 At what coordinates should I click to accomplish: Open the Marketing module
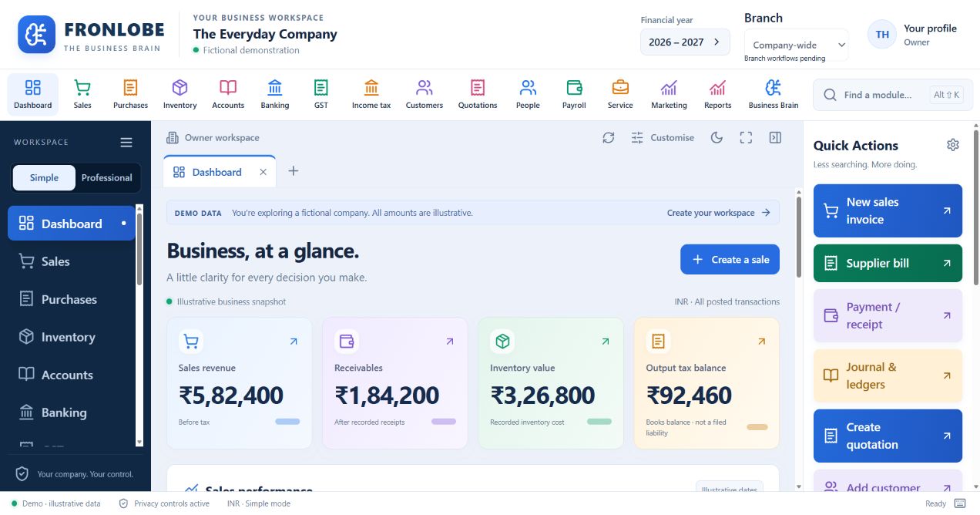(x=669, y=95)
